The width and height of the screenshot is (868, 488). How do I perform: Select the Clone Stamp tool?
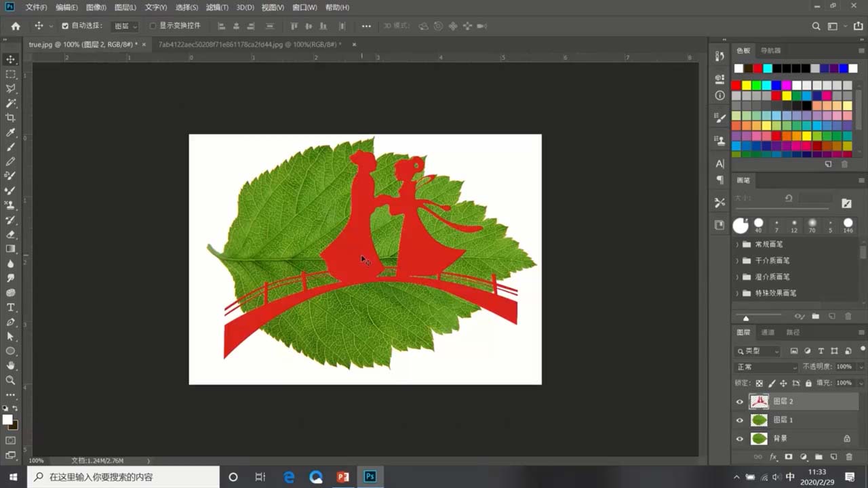click(x=11, y=205)
